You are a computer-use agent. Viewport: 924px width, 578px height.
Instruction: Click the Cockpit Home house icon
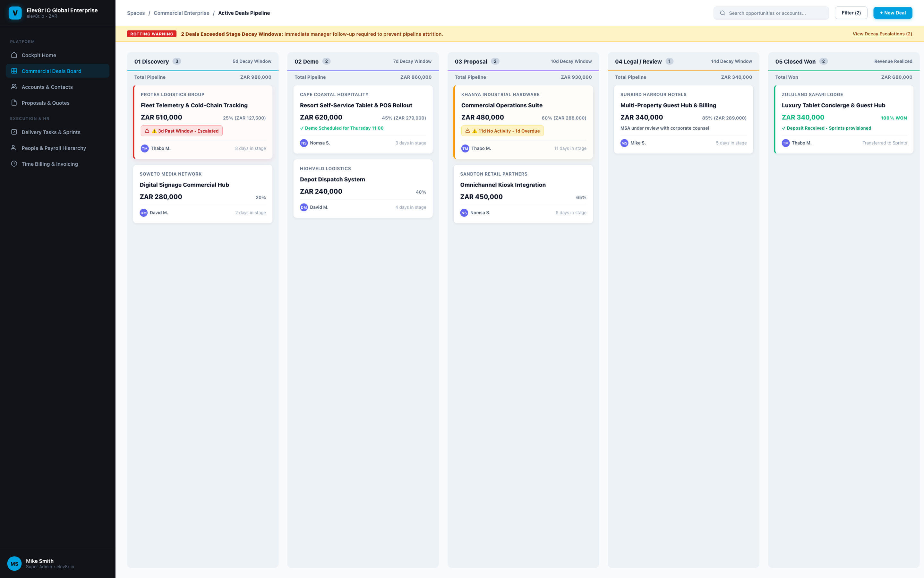14,55
